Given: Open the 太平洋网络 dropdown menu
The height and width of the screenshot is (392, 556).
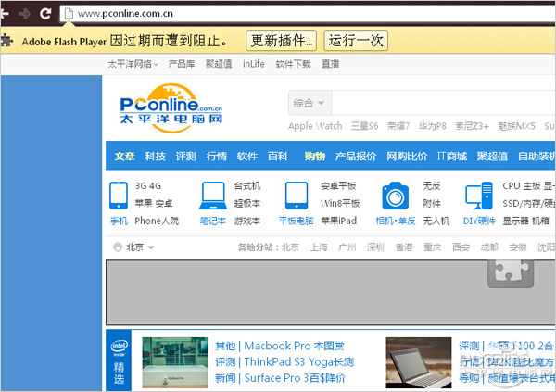Looking at the screenshot, I should tap(133, 64).
